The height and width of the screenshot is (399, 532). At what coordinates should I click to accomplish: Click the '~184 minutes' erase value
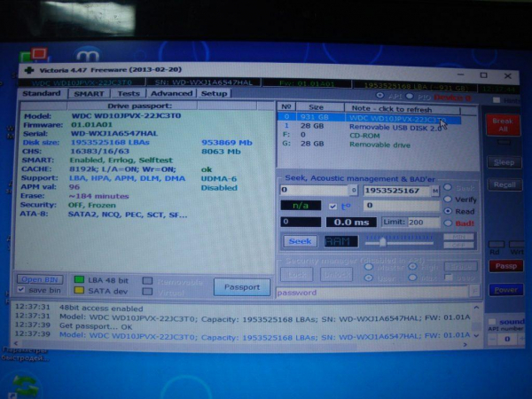(x=98, y=196)
